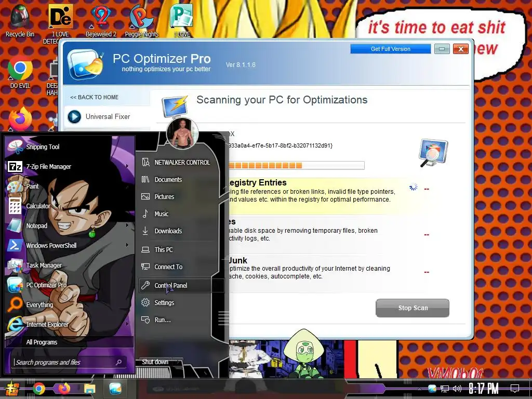Open the Firefox desktop icon
The height and width of the screenshot is (399, 532).
click(x=20, y=119)
